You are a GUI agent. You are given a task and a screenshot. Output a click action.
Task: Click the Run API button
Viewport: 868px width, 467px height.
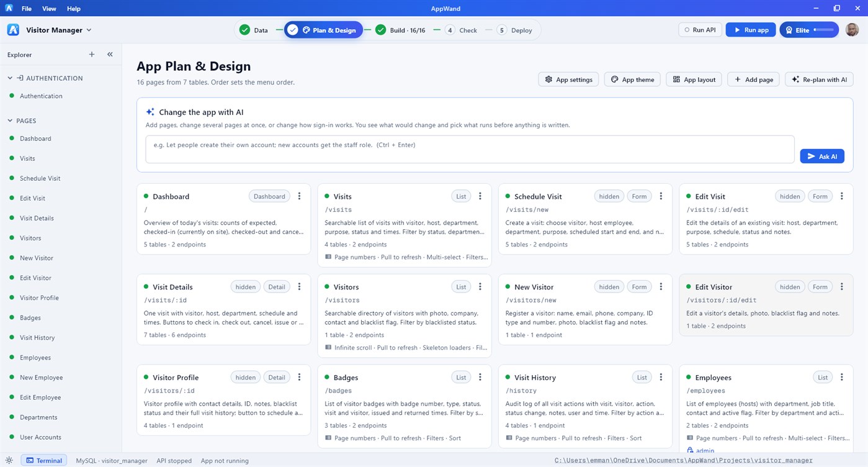click(700, 30)
